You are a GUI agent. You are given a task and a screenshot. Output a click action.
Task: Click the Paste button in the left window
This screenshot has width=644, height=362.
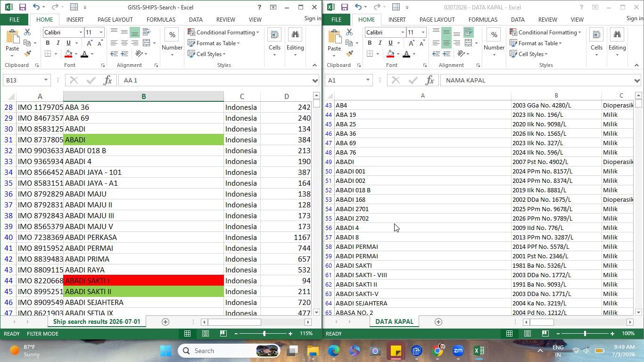12,41
